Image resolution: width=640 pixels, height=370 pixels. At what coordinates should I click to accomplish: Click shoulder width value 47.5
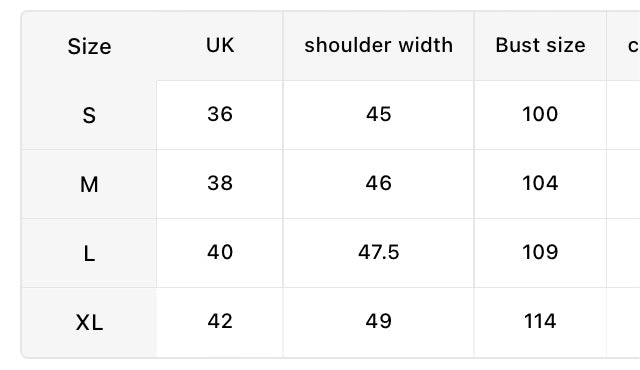[378, 253]
